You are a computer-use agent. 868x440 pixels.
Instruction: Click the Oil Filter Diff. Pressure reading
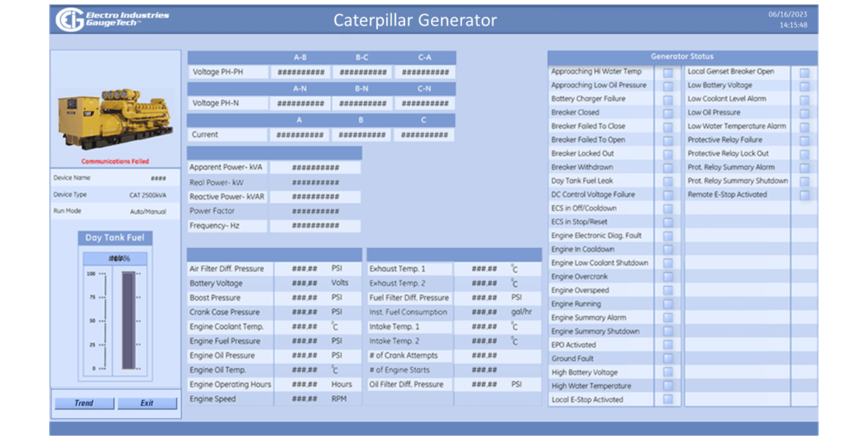[485, 384]
